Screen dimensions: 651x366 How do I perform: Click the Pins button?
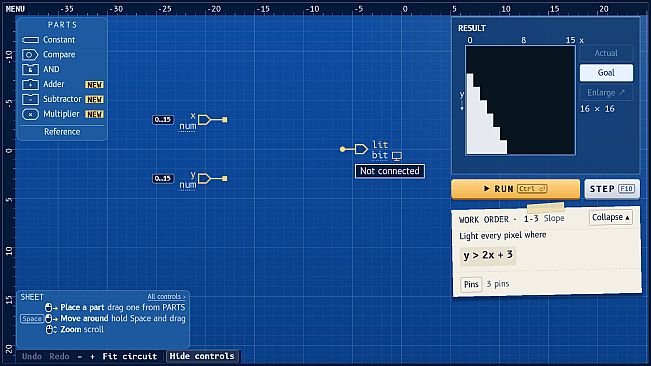(471, 284)
